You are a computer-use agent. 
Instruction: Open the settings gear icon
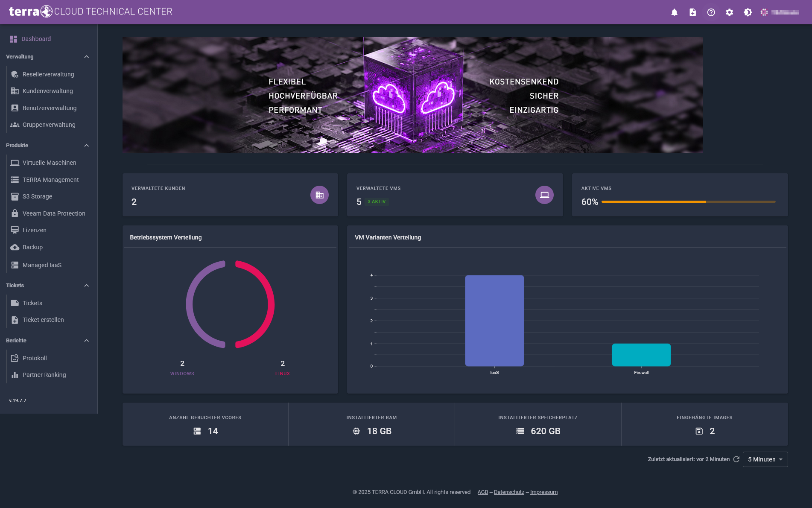(729, 12)
